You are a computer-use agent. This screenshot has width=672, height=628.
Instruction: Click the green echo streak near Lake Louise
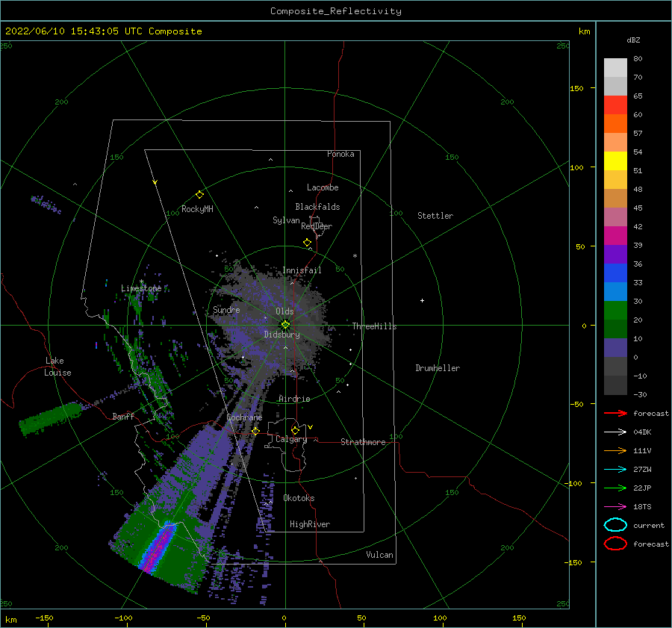50,418
